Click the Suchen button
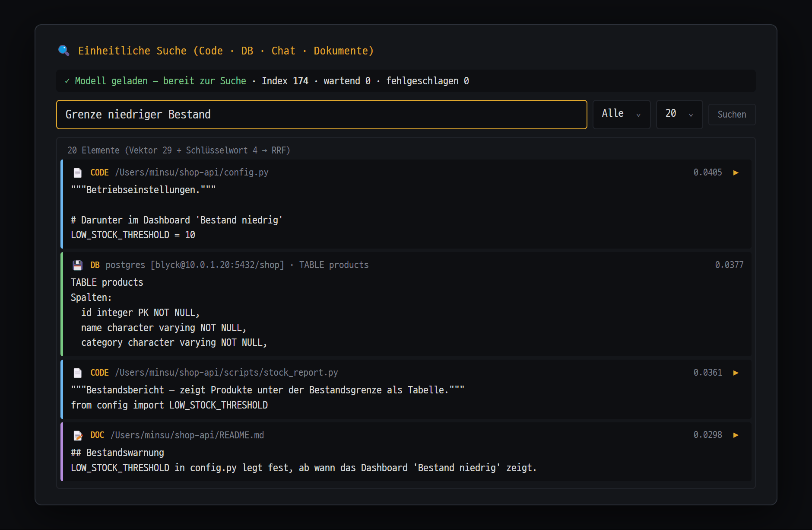Image resolution: width=812 pixels, height=530 pixels. click(732, 115)
